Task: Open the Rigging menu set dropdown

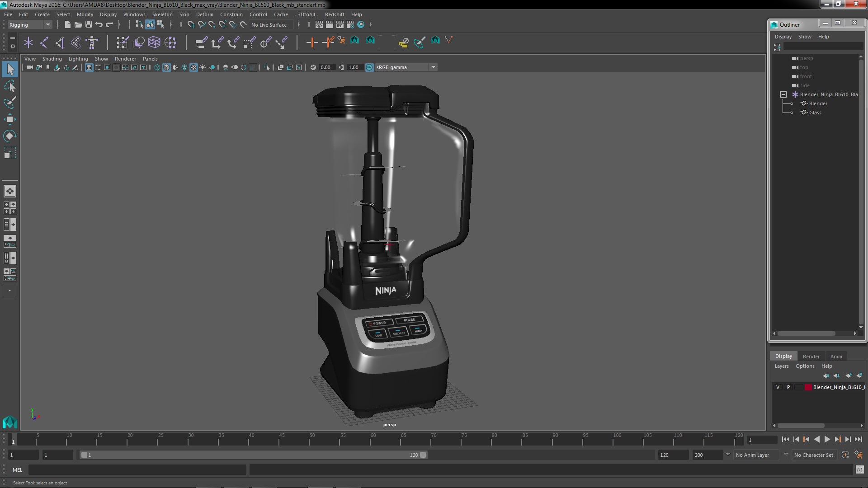Action: pos(30,25)
